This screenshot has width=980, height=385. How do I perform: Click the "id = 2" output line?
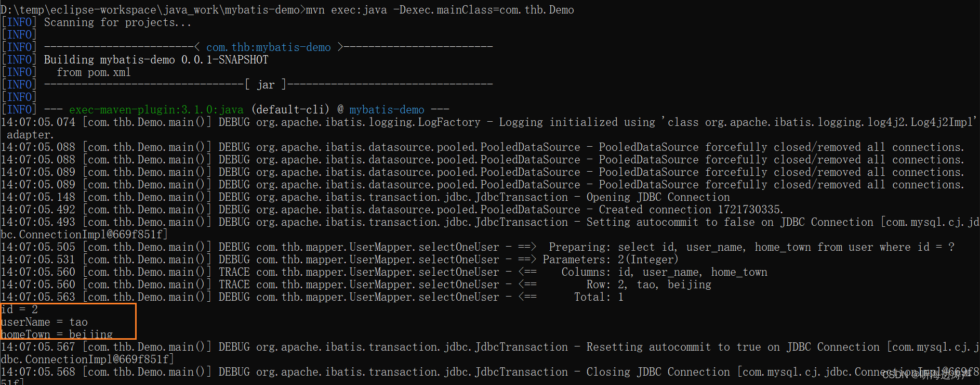20,310
